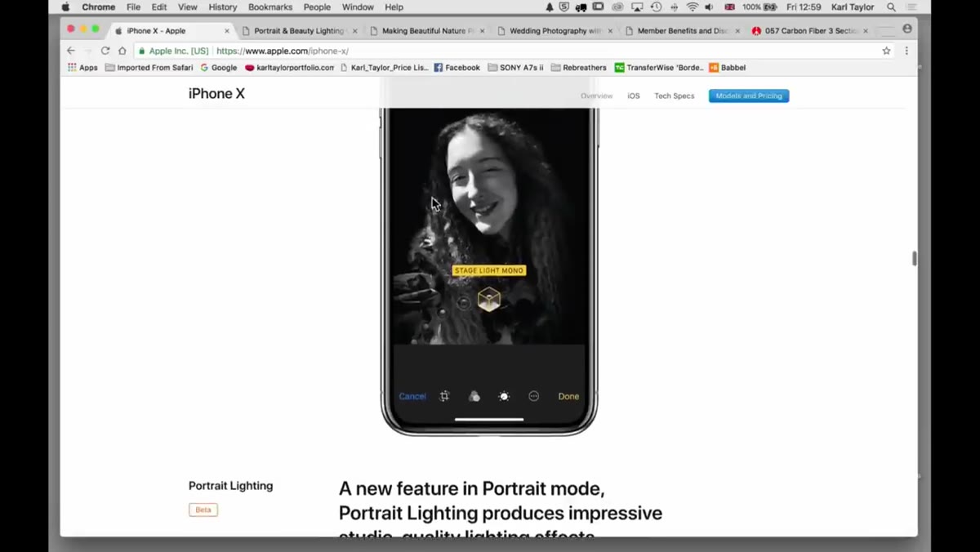This screenshot has width=980, height=552.
Task: Expand the Imported From Safari bookmarks folder
Action: click(149, 68)
